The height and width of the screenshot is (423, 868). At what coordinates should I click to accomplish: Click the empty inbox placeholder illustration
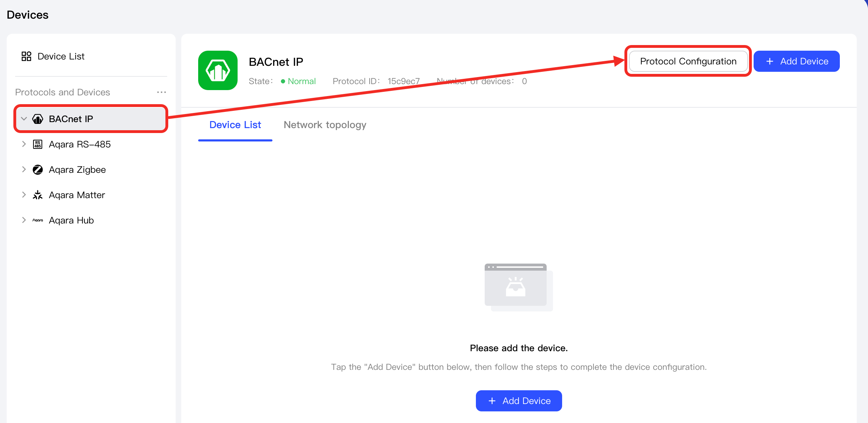click(x=519, y=287)
